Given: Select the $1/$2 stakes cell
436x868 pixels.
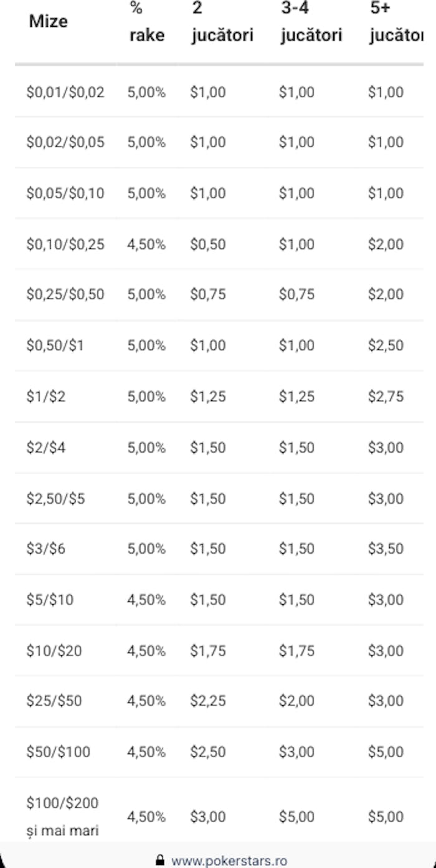Looking at the screenshot, I should click(45, 397).
